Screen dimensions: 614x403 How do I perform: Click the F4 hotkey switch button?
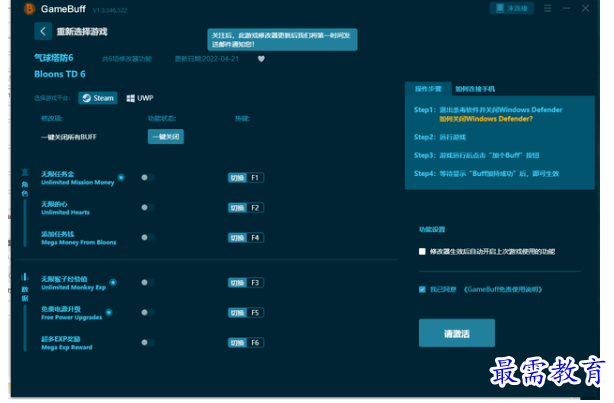pos(246,238)
